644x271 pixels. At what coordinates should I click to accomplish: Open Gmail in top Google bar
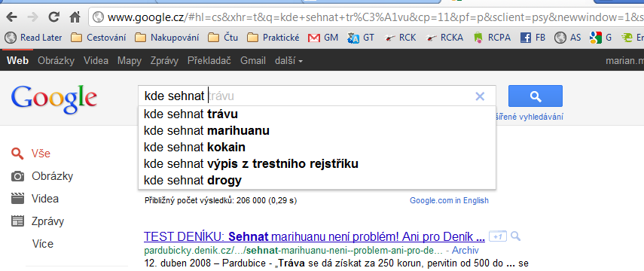253,61
